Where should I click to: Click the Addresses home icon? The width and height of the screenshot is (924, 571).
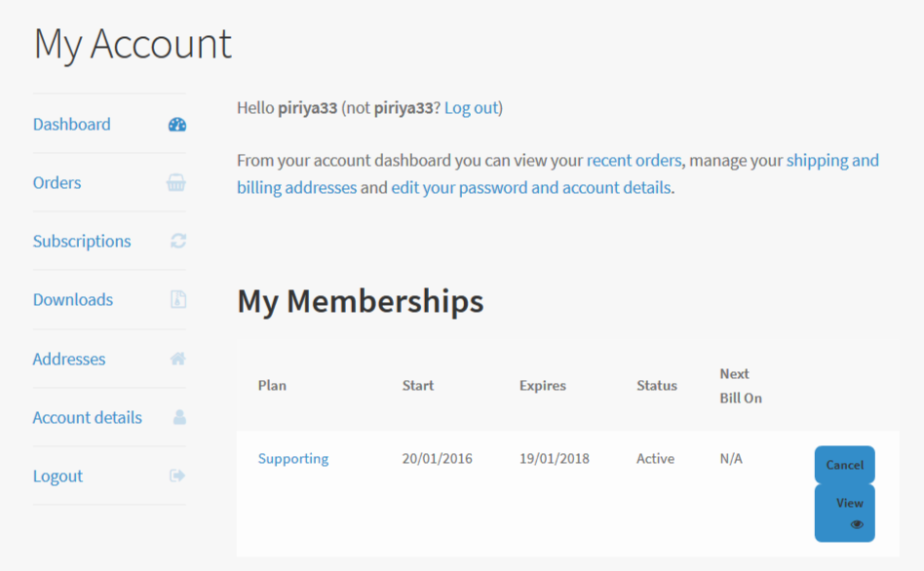178,359
